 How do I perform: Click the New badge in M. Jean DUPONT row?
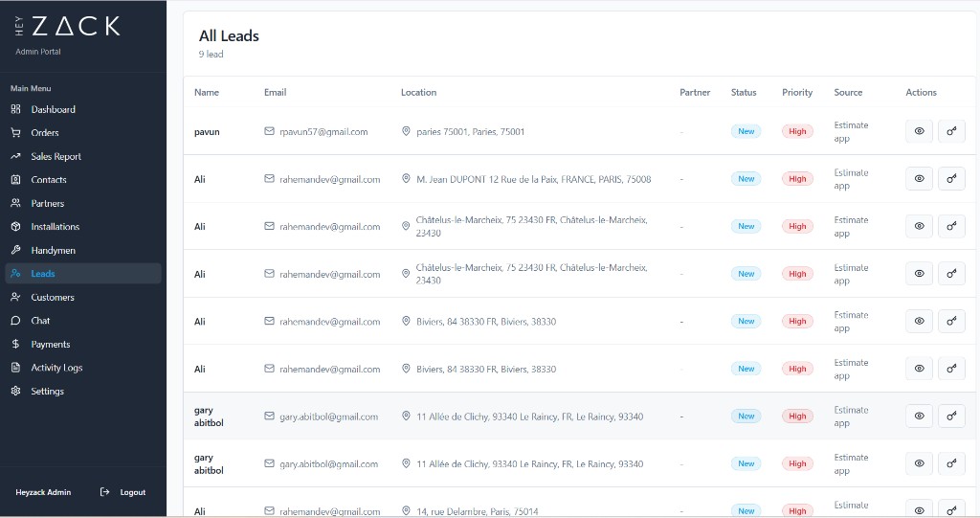[x=746, y=179]
